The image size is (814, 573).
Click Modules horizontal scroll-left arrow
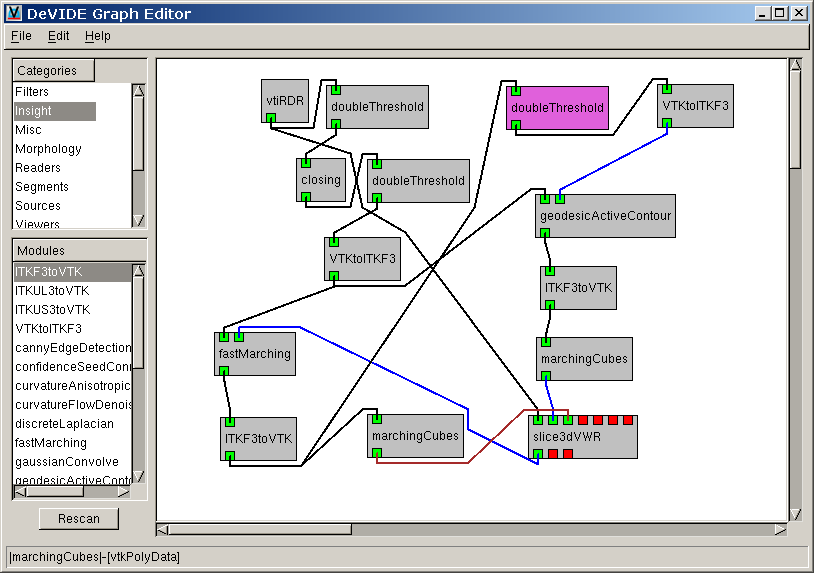20,491
